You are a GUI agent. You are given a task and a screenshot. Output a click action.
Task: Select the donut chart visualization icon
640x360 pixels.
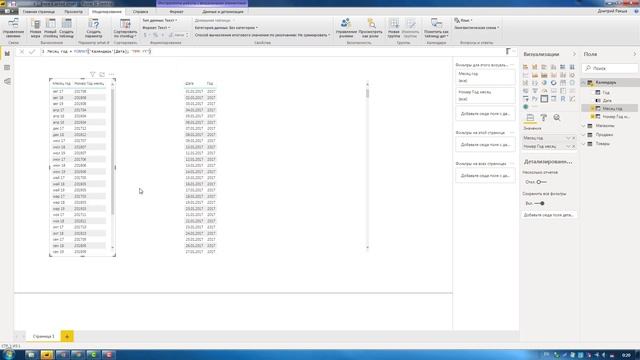click(553, 83)
